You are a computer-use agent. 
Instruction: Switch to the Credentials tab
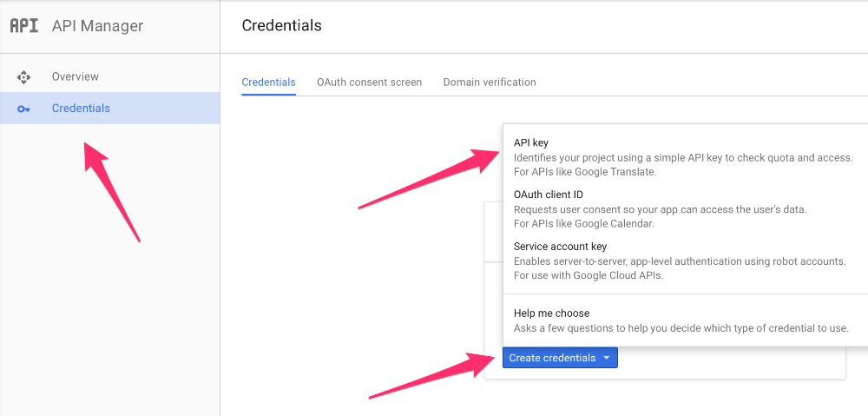268,82
